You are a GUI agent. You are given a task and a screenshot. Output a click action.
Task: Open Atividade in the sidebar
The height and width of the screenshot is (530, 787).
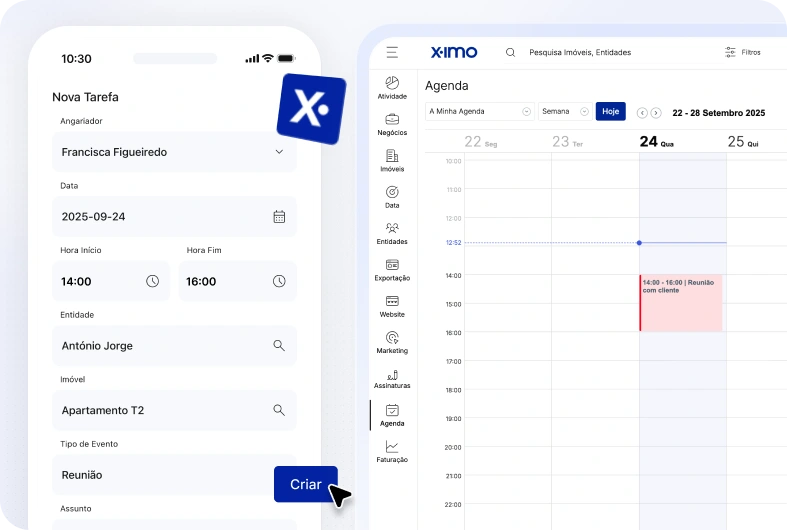coord(392,88)
